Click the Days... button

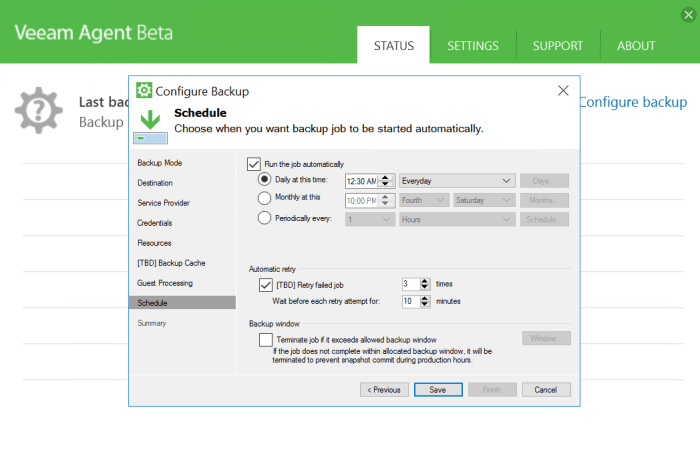coord(544,181)
